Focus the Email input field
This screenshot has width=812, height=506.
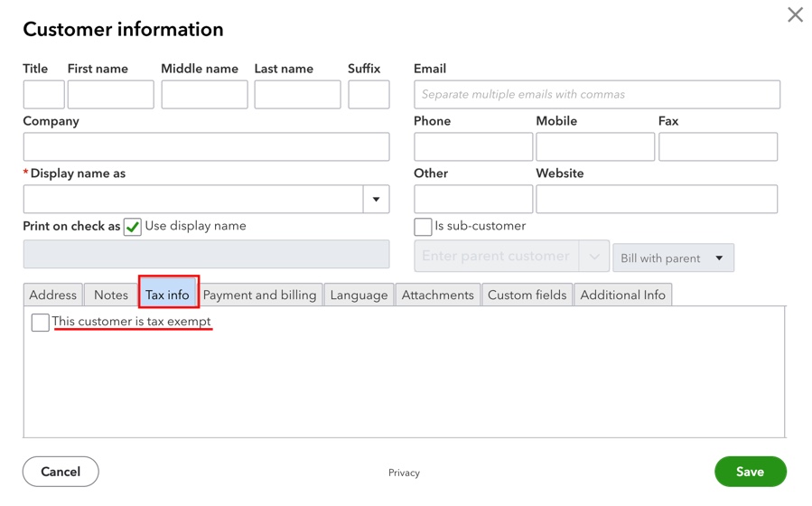point(596,95)
